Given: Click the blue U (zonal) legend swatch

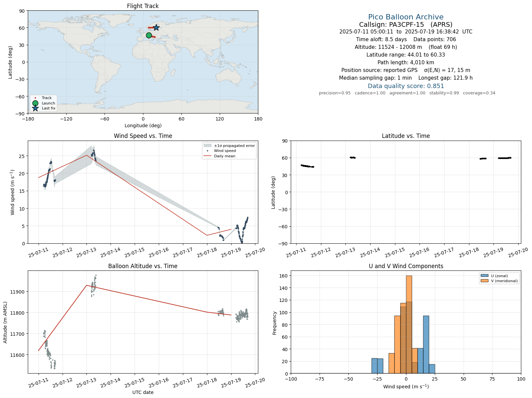Looking at the screenshot, I should pyautogui.click(x=484, y=276).
